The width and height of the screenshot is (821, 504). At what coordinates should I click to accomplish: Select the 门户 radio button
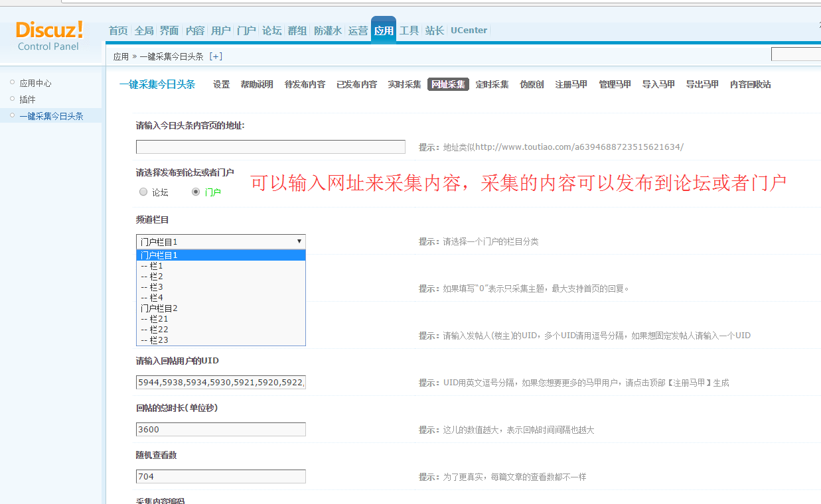pyautogui.click(x=196, y=192)
